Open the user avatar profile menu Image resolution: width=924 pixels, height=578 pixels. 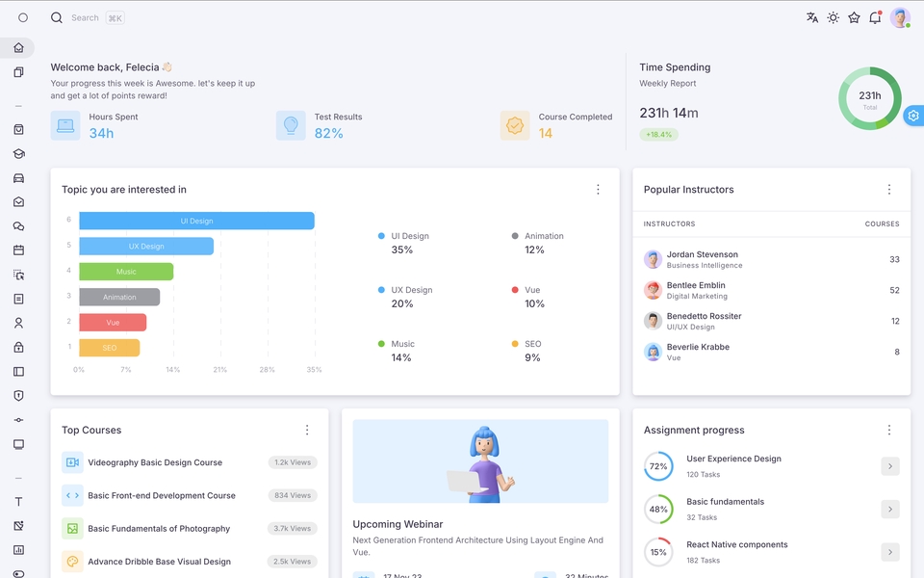900,17
